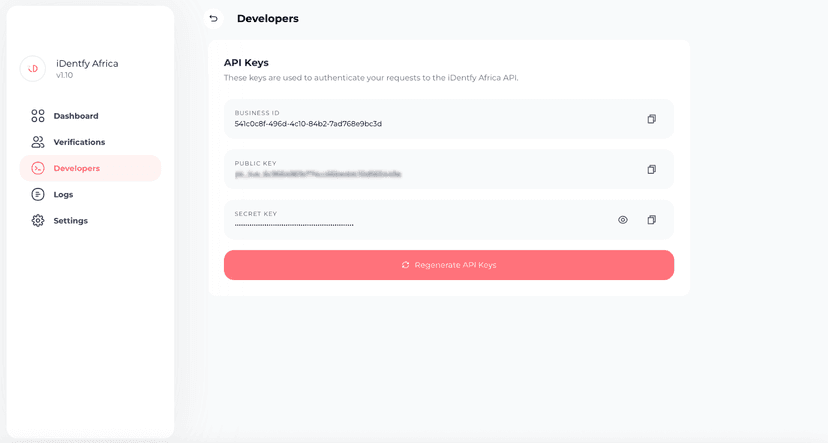Click the blurred Public Key value
Viewport: 828px width, 443px height.
pyautogui.click(x=318, y=174)
